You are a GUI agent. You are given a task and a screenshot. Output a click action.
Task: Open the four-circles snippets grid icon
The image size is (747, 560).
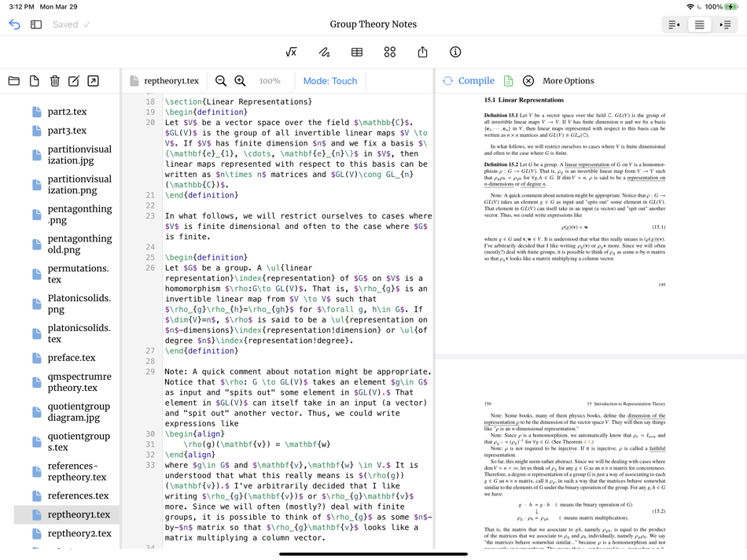390,52
